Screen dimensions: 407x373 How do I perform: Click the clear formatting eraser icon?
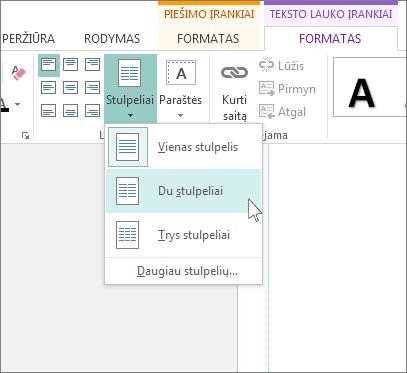(x=18, y=73)
